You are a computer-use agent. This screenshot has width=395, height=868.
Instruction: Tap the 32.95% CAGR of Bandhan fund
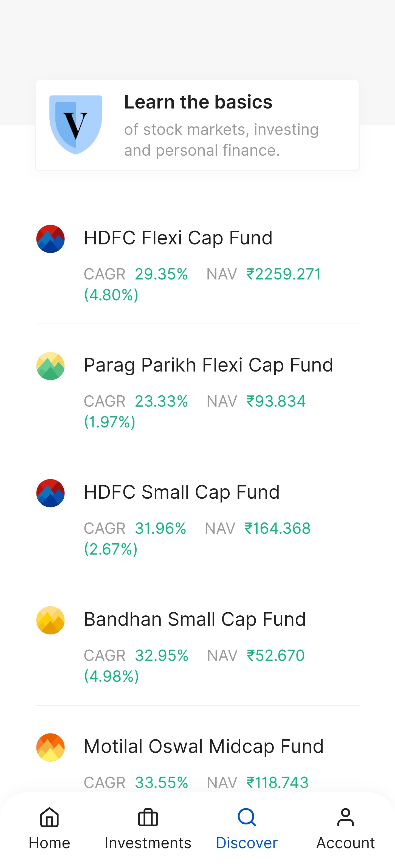162,655
